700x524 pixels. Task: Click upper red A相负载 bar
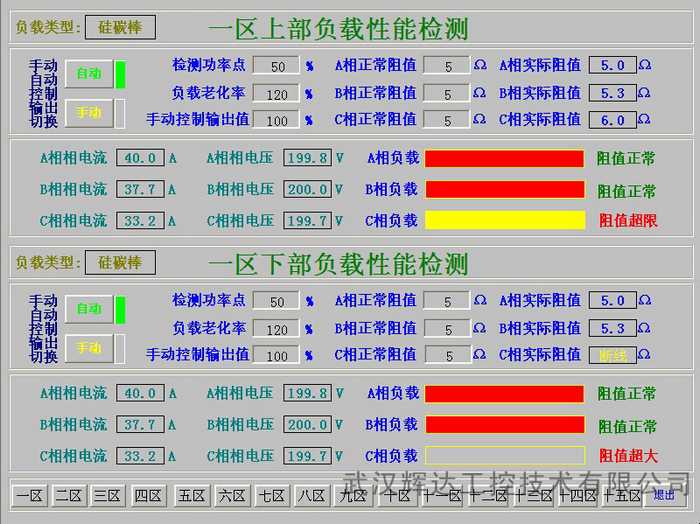pos(504,158)
